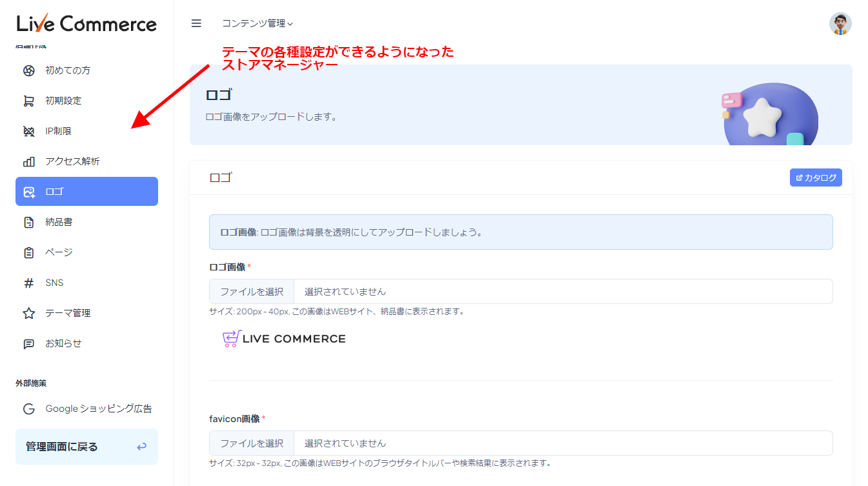Click the Live Commerce logo at top-left
Viewport: 868px width, 486px height.
click(86, 24)
